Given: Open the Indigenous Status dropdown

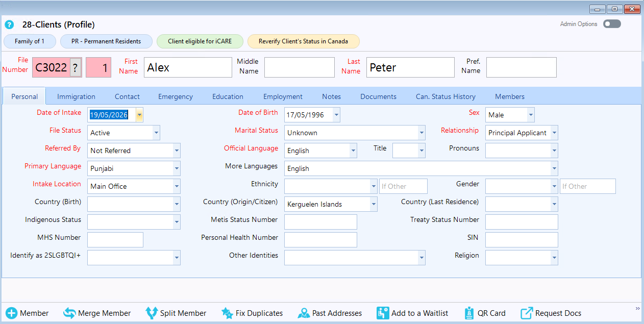Looking at the screenshot, I should point(177,222).
